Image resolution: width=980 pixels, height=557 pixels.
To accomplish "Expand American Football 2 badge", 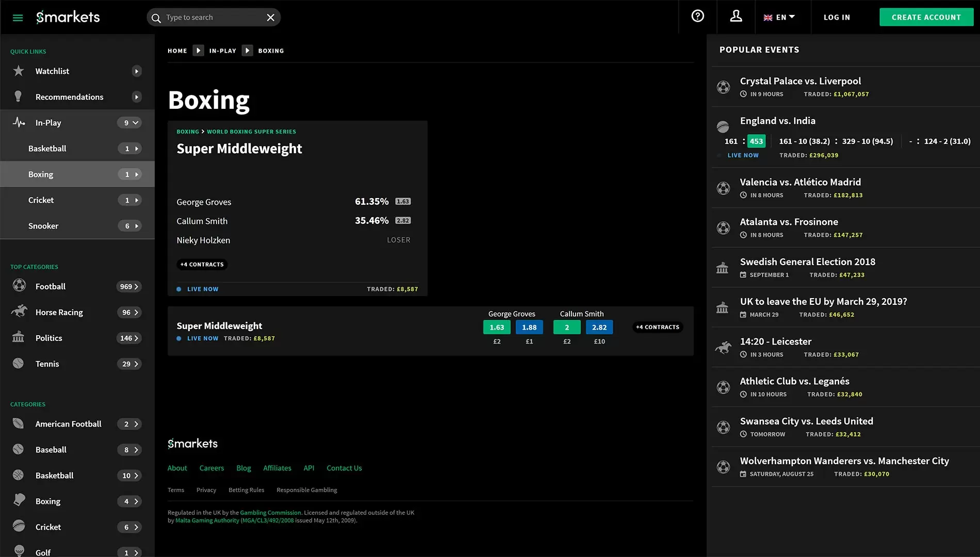I will (129, 424).
